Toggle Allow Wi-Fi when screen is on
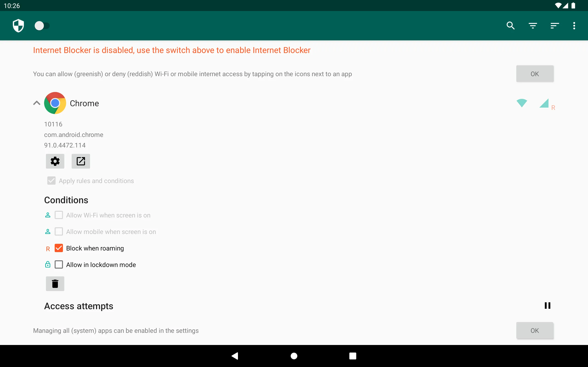The height and width of the screenshot is (367, 588). 58,215
